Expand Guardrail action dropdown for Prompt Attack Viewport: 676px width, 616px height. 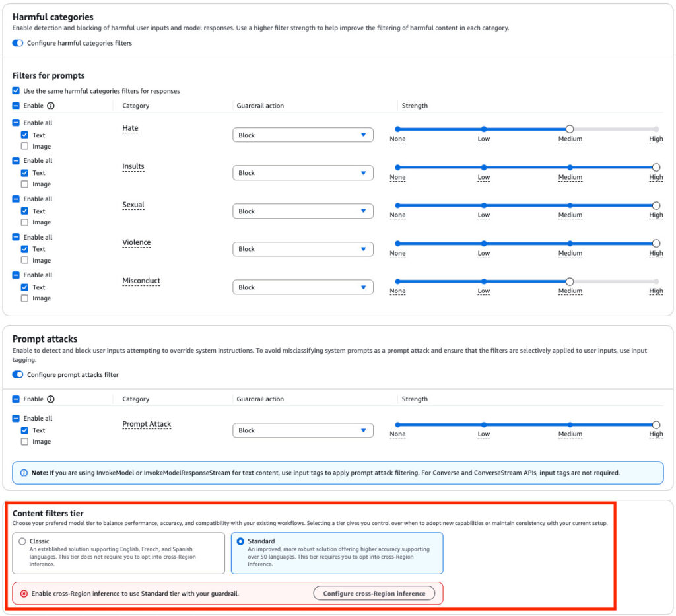[x=302, y=430]
